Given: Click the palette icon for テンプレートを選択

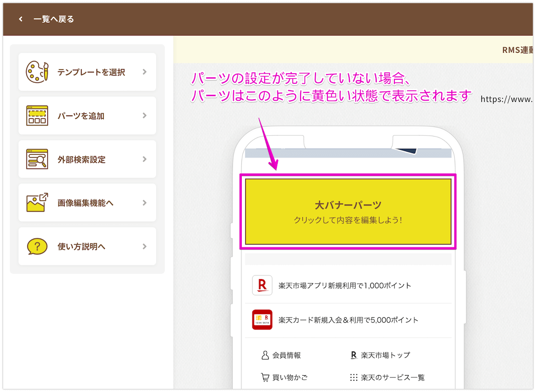Looking at the screenshot, I should (37, 72).
